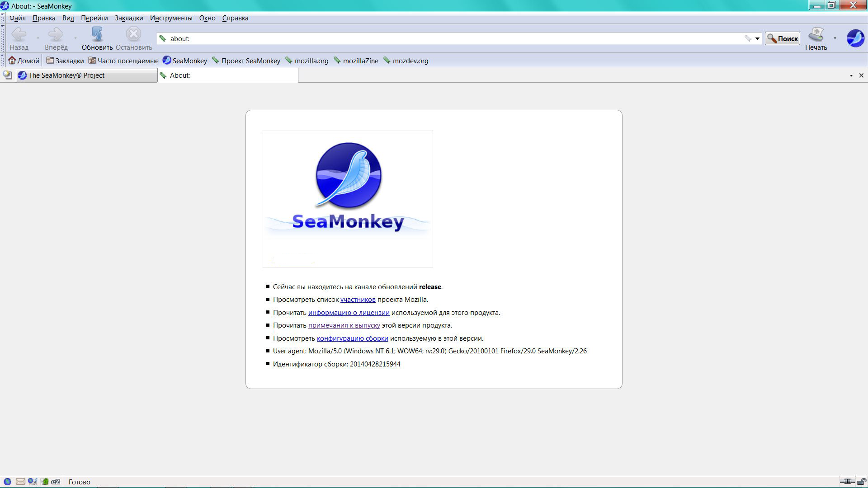The image size is (868, 488).
Task: Click the Готово status bar text
Action: point(80,482)
